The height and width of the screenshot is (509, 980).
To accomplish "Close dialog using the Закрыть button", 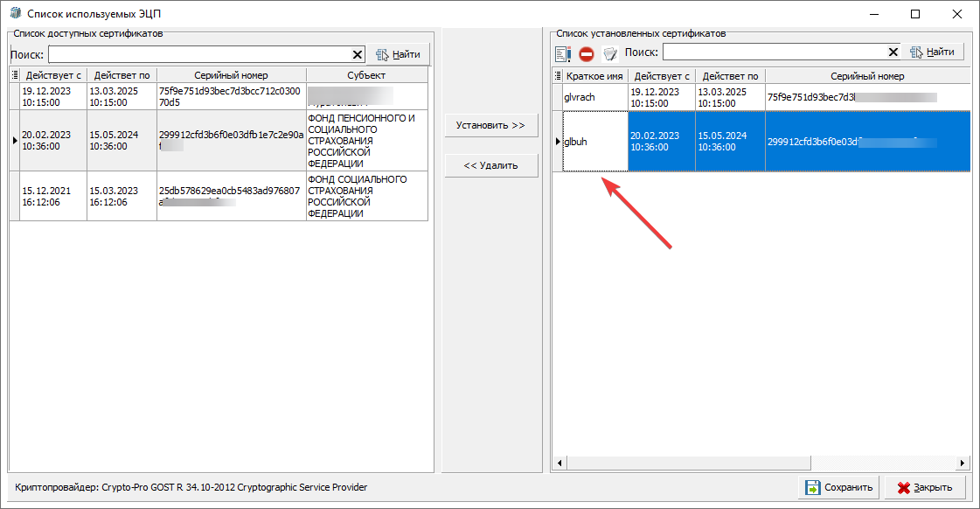I will 925,487.
